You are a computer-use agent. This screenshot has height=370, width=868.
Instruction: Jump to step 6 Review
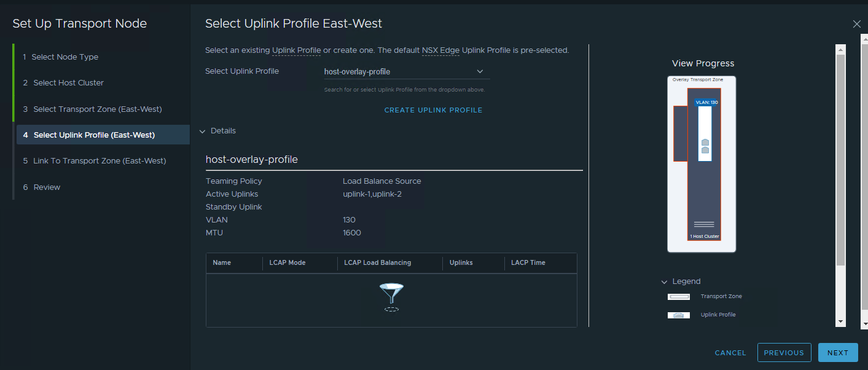click(47, 187)
